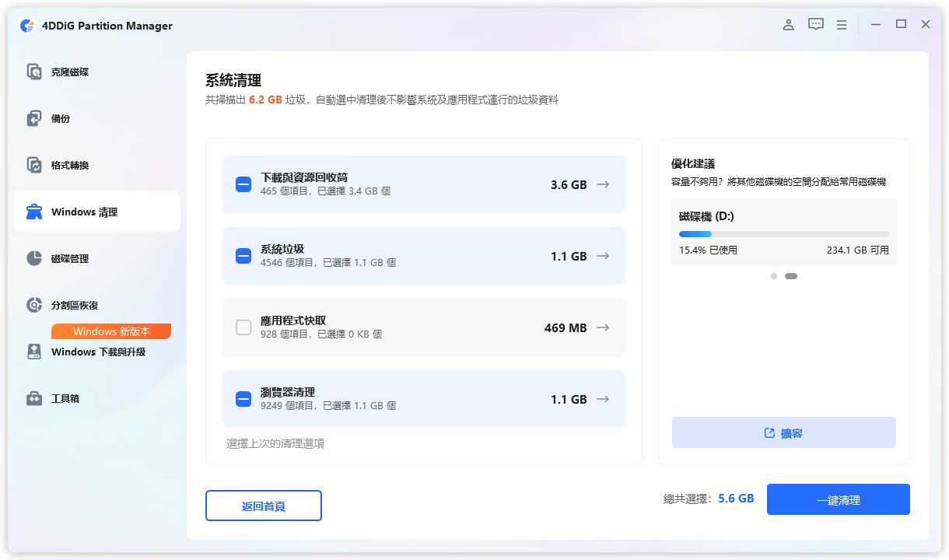Minimize the 4DDiG window

point(876,25)
